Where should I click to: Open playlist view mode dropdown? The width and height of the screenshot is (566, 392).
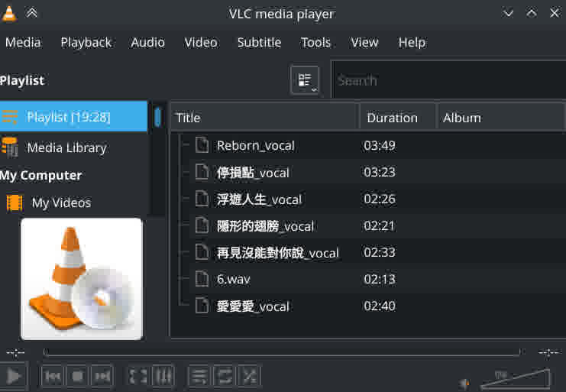click(x=305, y=80)
